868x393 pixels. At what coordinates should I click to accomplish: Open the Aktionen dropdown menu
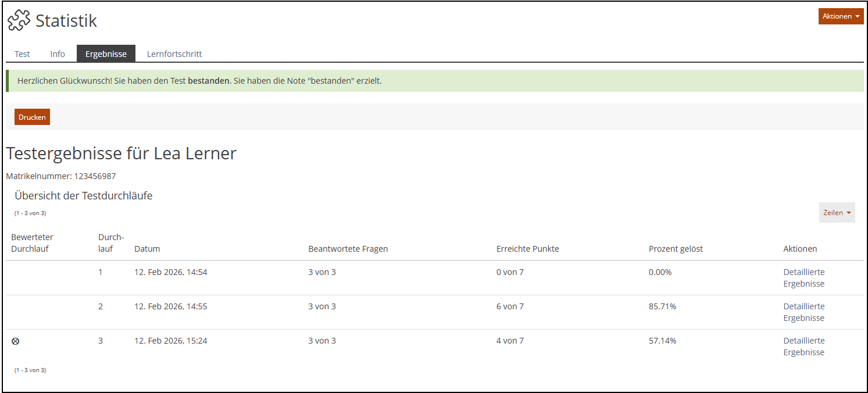(x=841, y=16)
